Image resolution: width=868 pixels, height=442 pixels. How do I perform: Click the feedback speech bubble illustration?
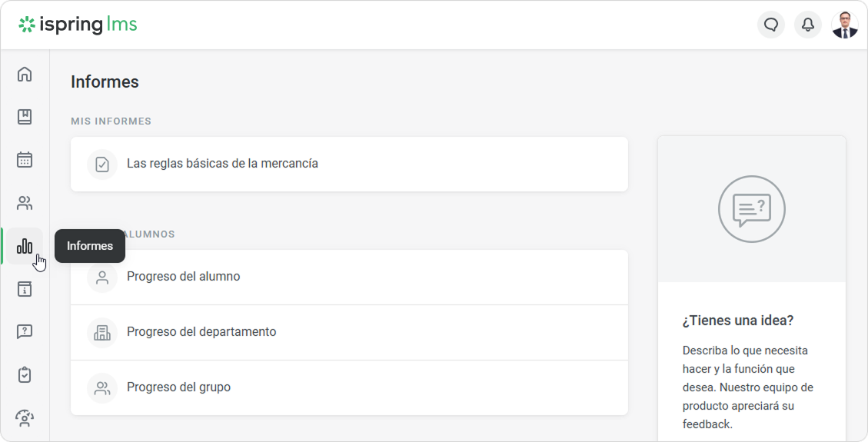[751, 209]
